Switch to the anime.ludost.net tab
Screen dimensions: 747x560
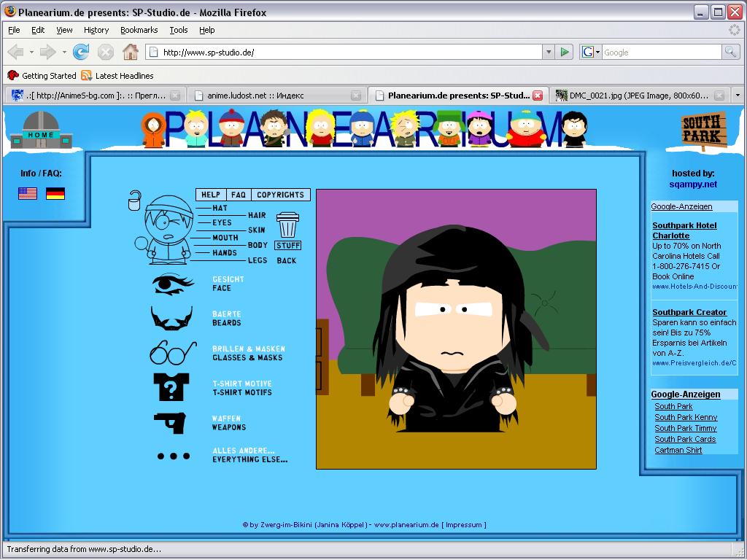[x=277, y=96]
